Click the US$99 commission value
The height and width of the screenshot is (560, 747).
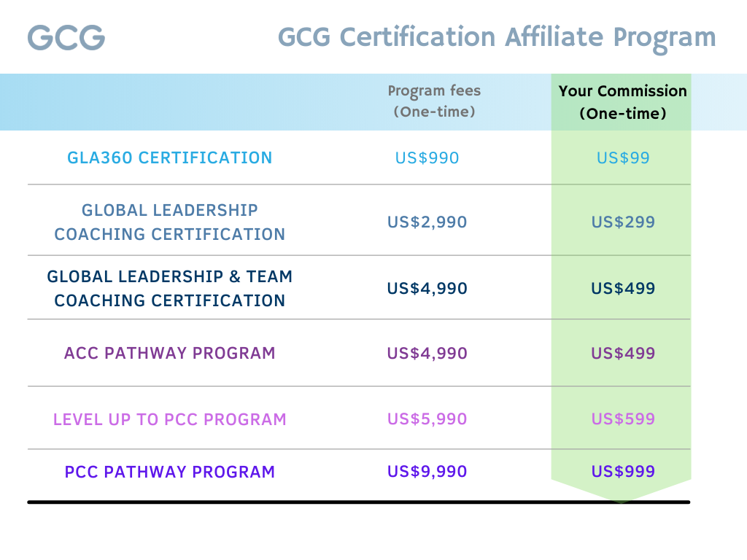click(x=623, y=157)
